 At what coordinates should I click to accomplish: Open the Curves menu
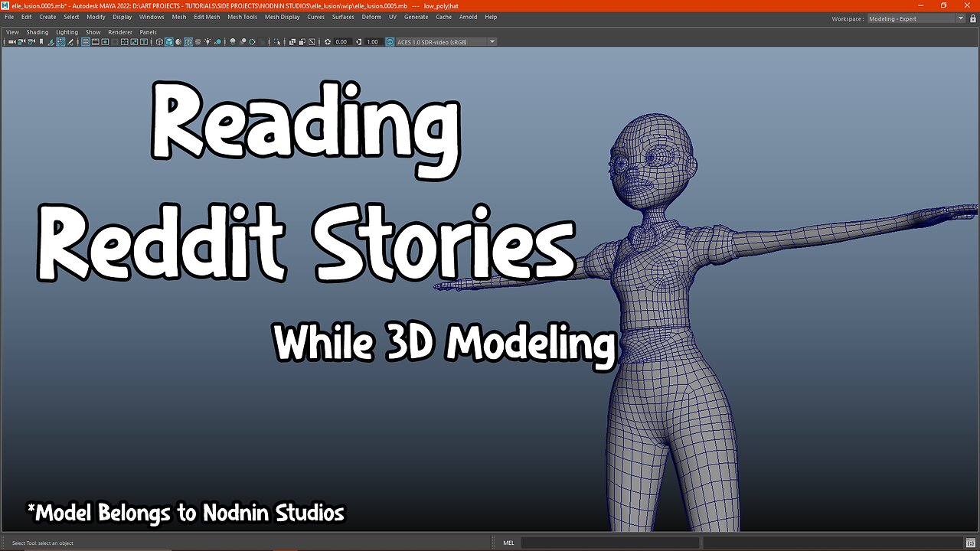pos(315,17)
